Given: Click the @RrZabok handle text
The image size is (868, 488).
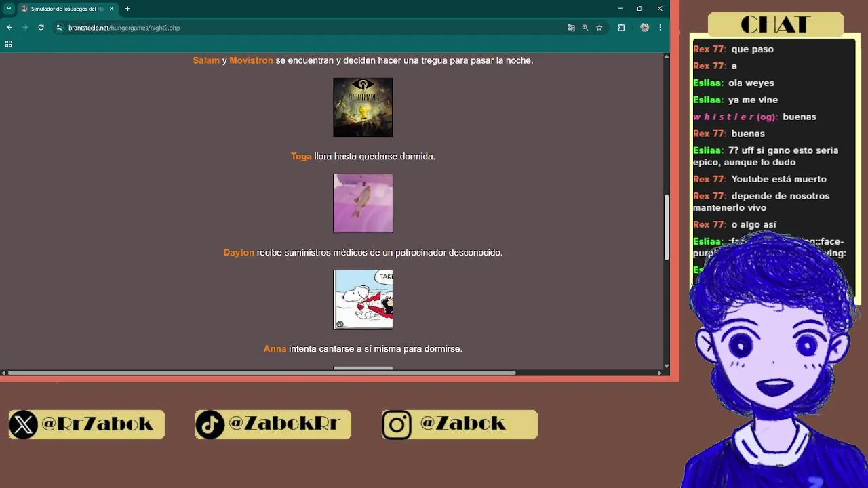Looking at the screenshot, I should (x=98, y=424).
